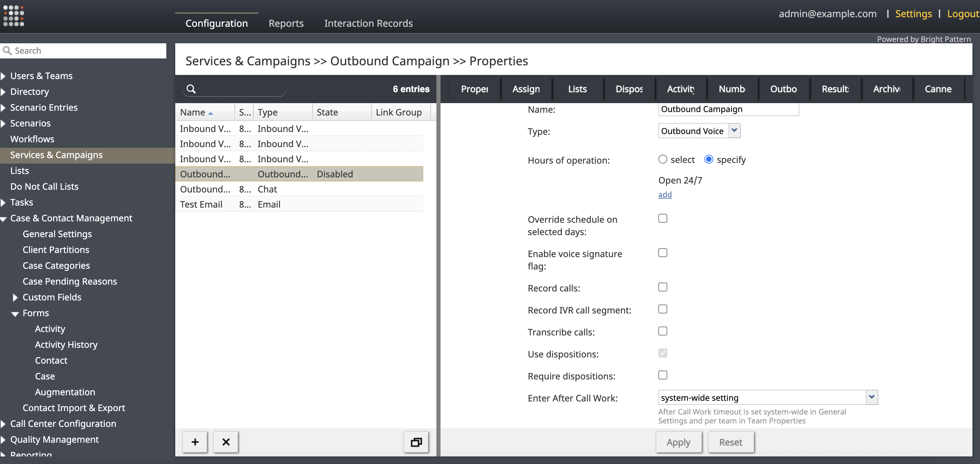Viewport: 980px width, 464px height.
Task: Click the Apply button
Action: click(x=679, y=442)
